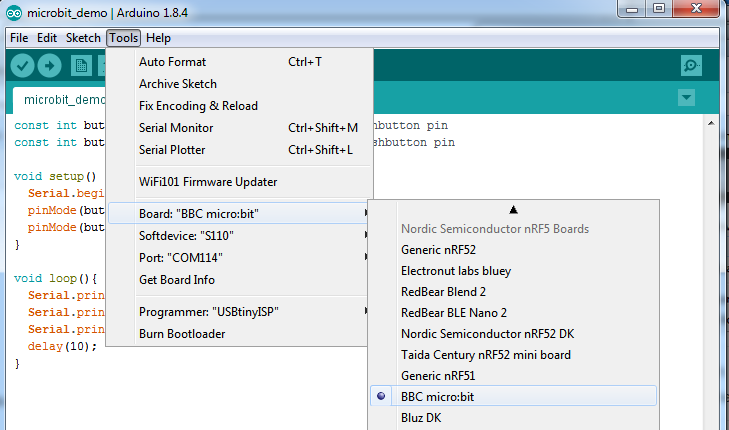Open the Sketch menu
729x430 pixels.
point(83,38)
